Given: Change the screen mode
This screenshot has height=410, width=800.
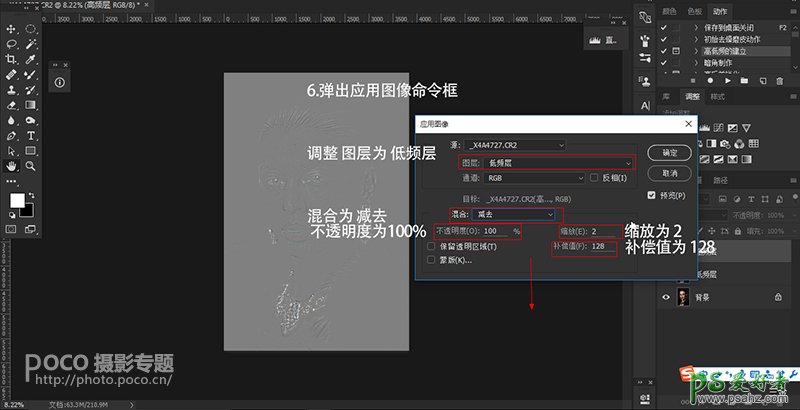Looking at the screenshot, I should coord(31,229).
